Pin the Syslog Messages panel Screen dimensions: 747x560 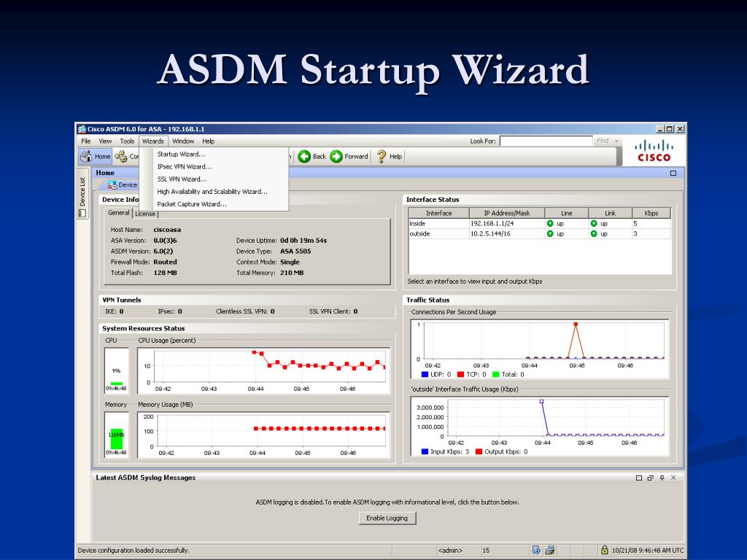[x=662, y=478]
